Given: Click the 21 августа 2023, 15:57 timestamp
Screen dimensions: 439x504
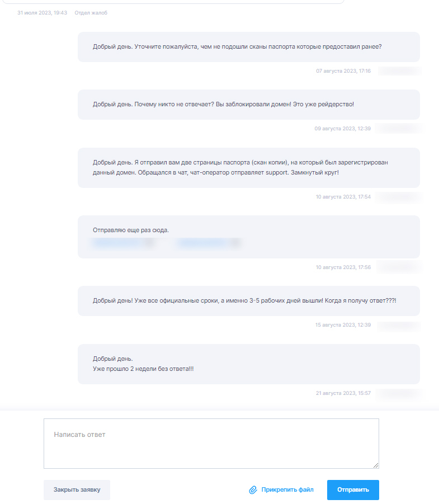Looking at the screenshot, I should (x=343, y=393).
